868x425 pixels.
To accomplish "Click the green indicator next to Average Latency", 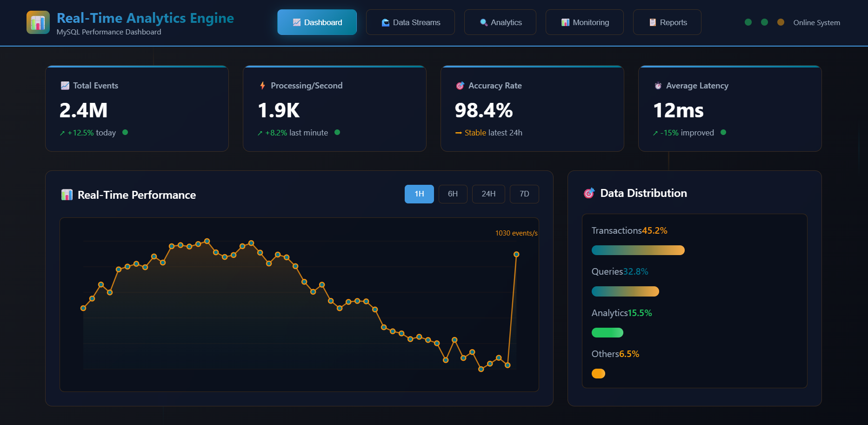I will tap(723, 132).
